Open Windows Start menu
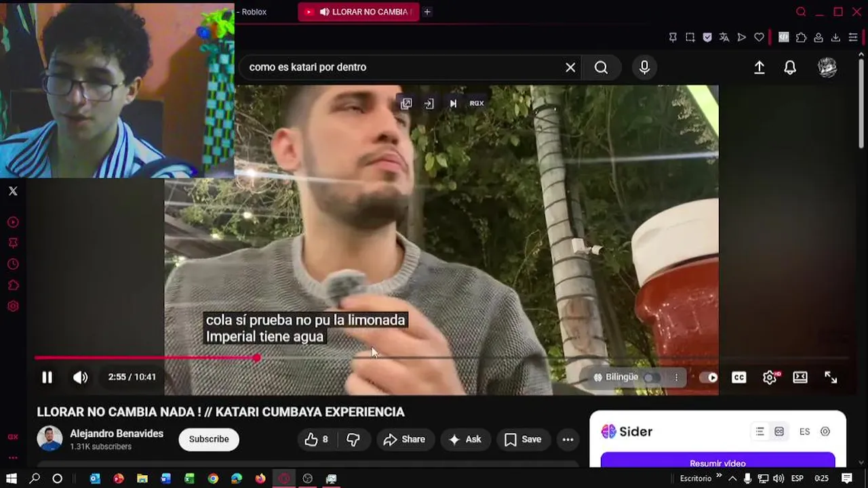Viewport: 868px width, 488px height. [x=12, y=479]
